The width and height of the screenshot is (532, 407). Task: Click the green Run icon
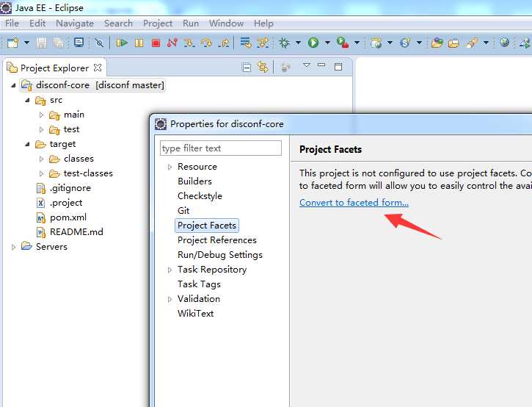tap(313, 43)
